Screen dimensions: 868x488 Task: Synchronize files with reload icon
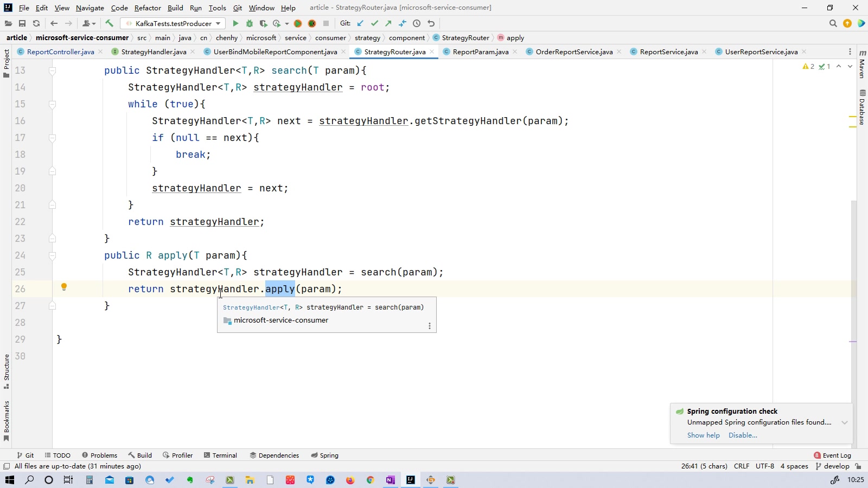[x=36, y=23]
